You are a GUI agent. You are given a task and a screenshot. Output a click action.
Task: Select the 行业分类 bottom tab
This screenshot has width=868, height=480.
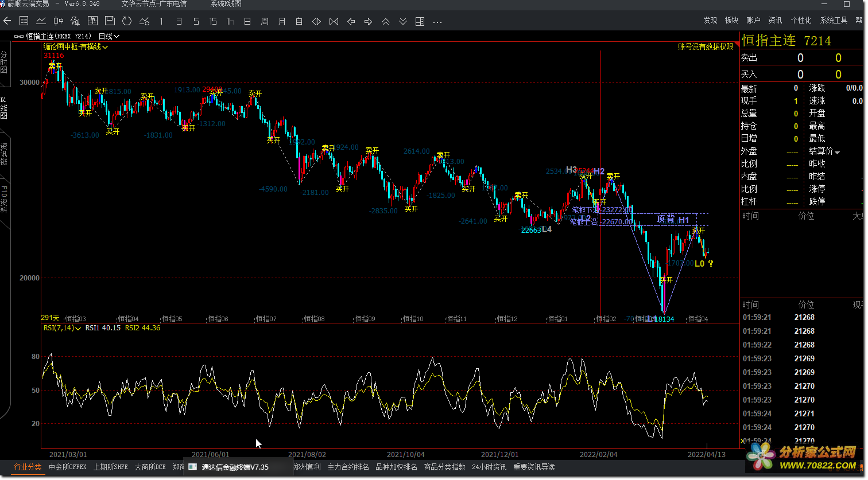pos(28,467)
